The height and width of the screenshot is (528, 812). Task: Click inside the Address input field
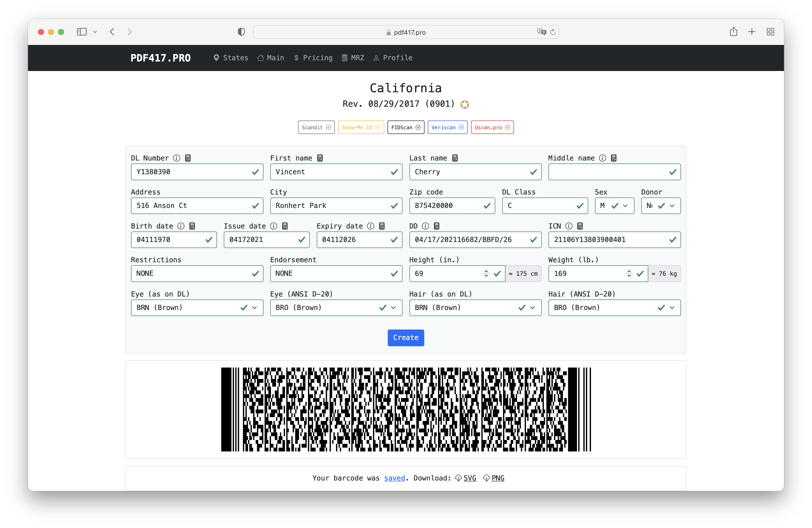197,205
